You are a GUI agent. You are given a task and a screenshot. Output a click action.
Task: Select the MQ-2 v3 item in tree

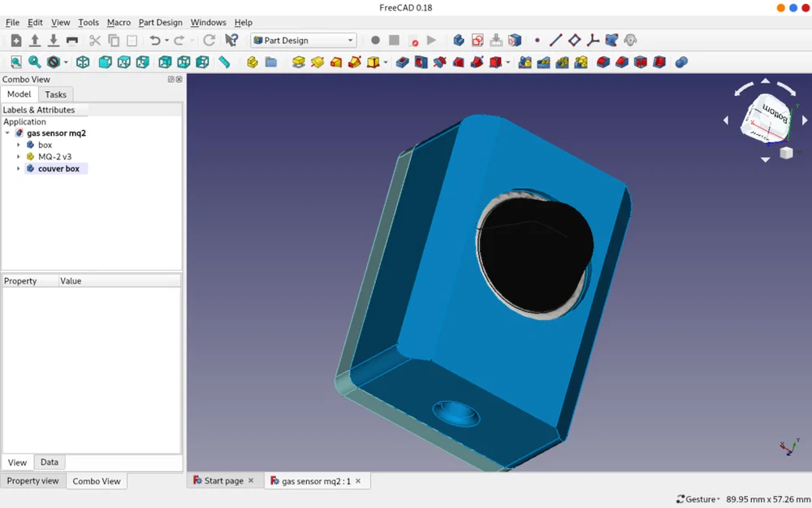tap(54, 157)
